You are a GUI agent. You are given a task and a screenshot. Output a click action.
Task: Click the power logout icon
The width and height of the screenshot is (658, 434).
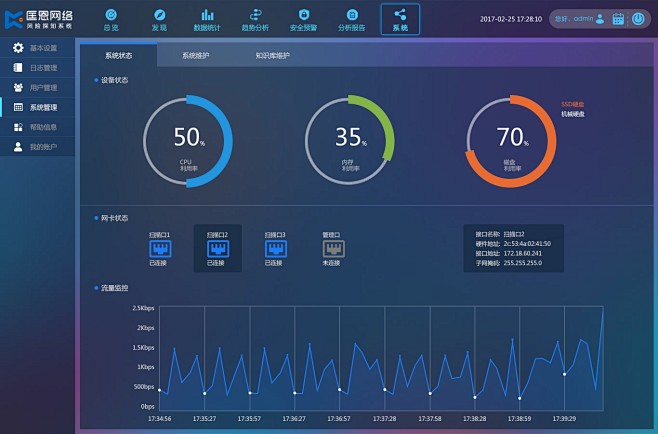tap(638, 19)
